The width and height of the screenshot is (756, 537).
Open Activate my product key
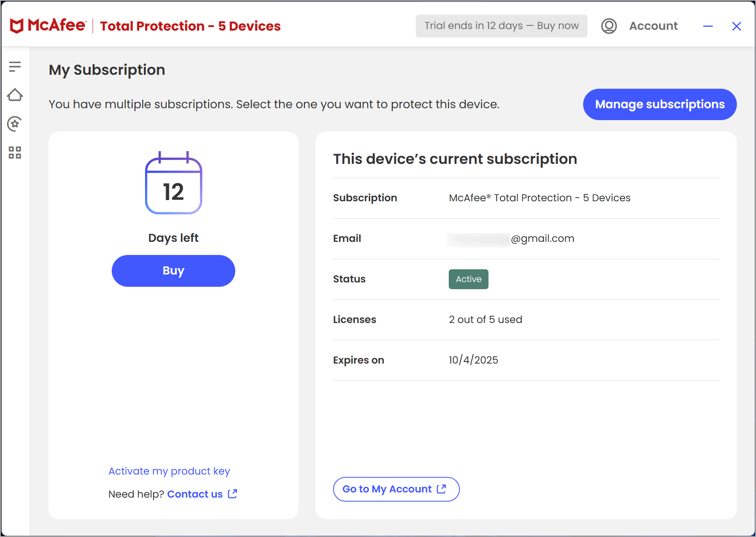pyautogui.click(x=169, y=471)
